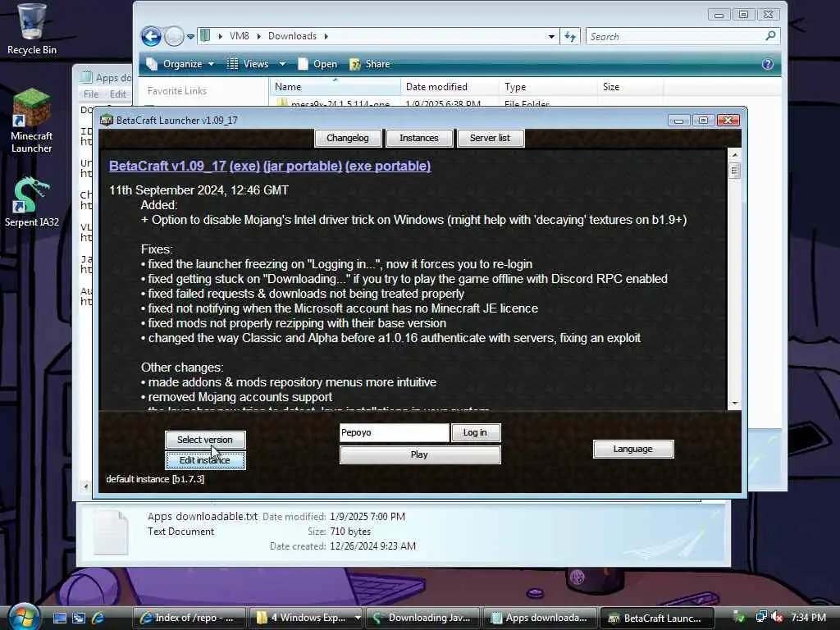Viewport: 840px width, 630px height.
Task: Click the changelog scrollbar up arrow
Action: [734, 155]
